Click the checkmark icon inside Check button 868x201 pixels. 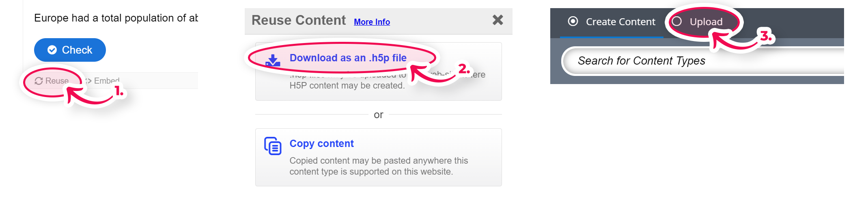[52, 50]
